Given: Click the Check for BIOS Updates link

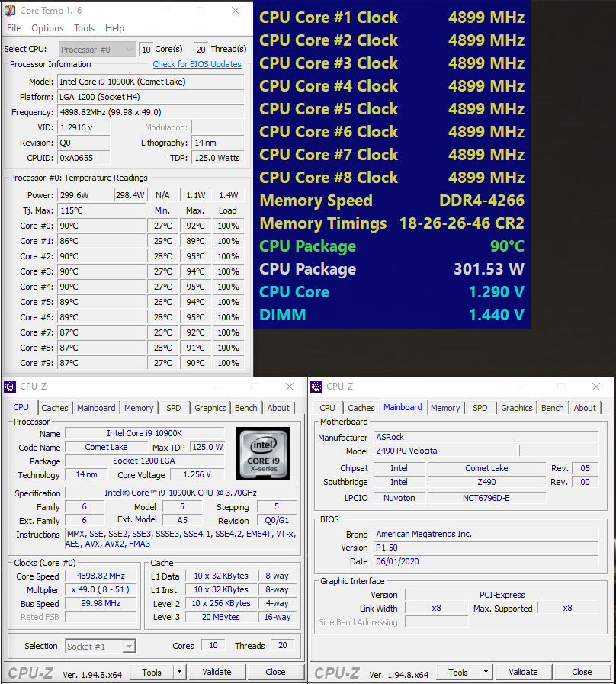Looking at the screenshot, I should (x=197, y=65).
